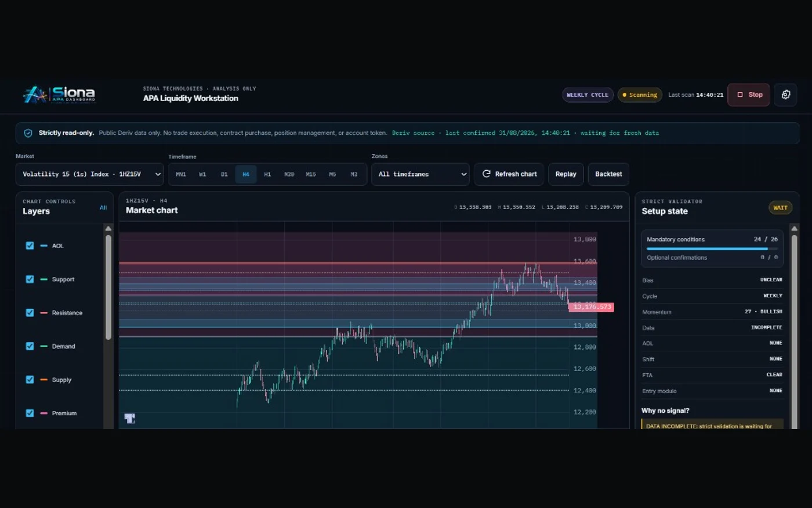Select the H4 timeframe
812x508 pixels.
246,174
